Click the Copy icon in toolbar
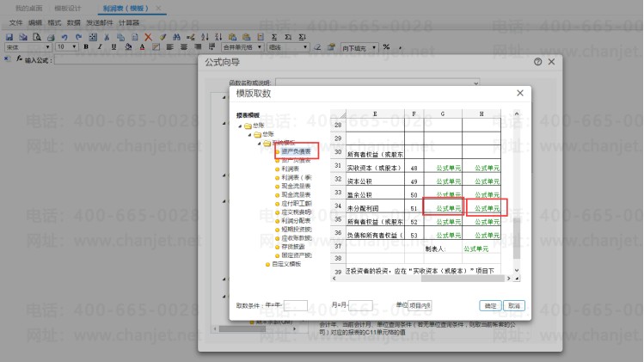 120,37
